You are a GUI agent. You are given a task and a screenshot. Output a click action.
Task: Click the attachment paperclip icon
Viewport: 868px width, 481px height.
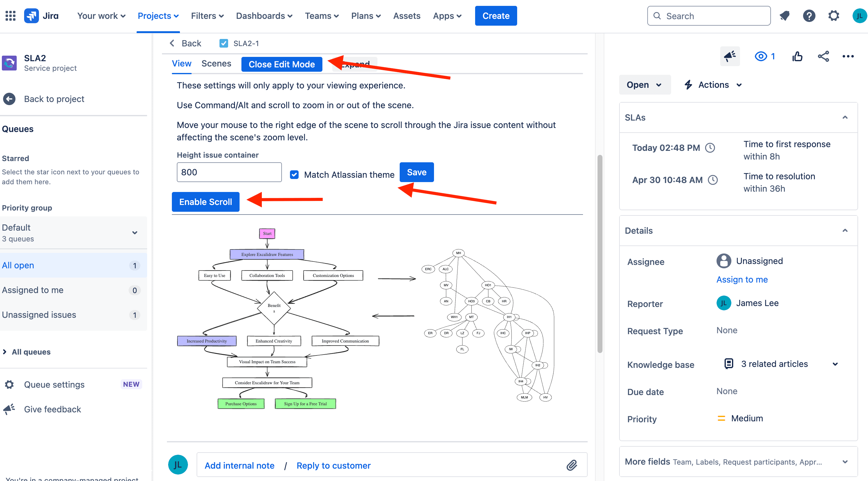pyautogui.click(x=572, y=465)
